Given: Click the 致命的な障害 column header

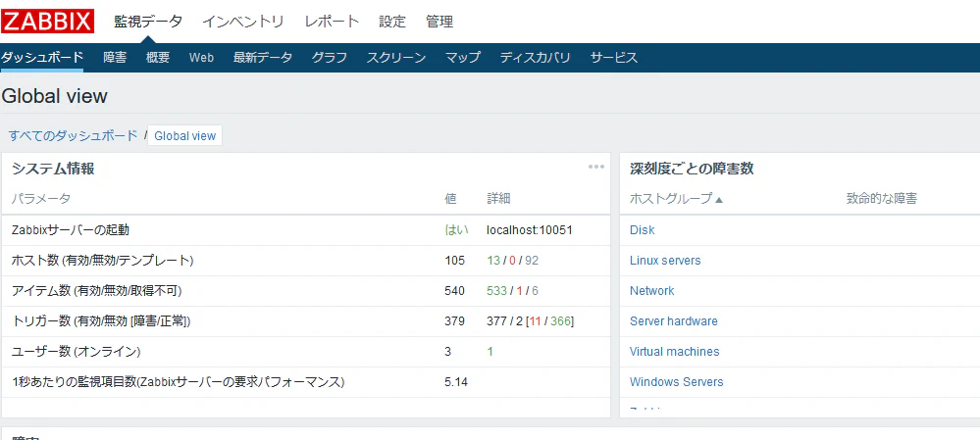Looking at the screenshot, I should (882, 199).
